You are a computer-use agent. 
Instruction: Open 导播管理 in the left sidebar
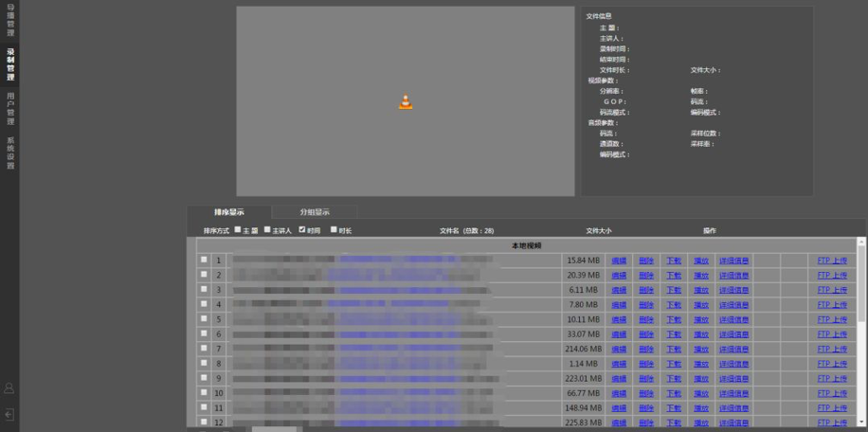10,20
